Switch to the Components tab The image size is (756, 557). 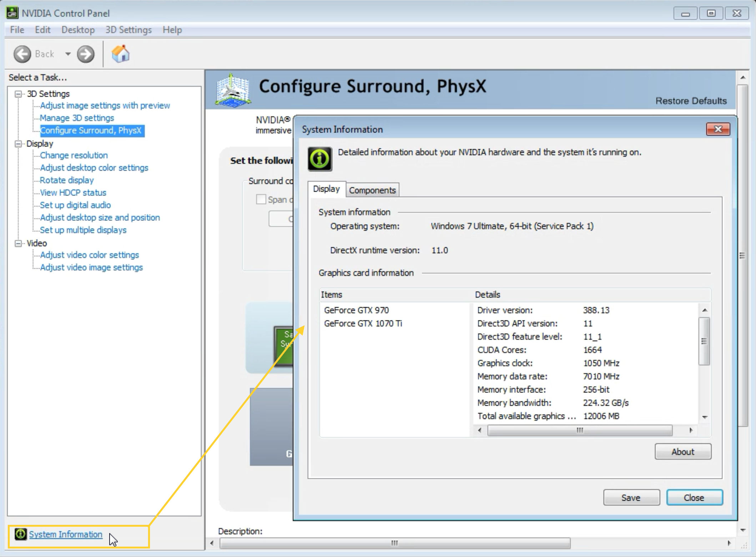[372, 190]
